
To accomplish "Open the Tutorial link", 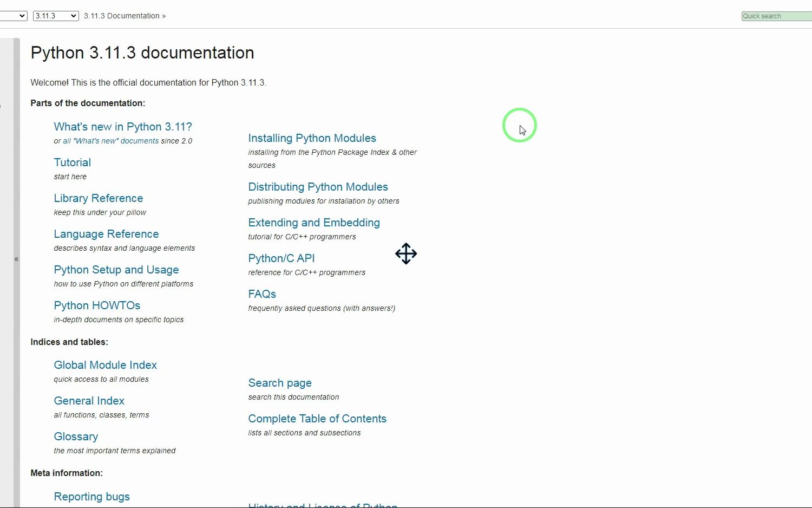I will click(x=72, y=162).
